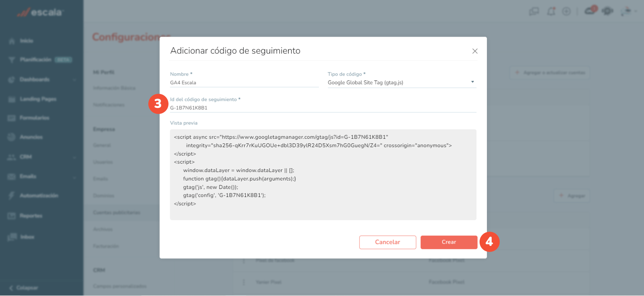Click the Landing Pages sidebar label

(x=38, y=99)
